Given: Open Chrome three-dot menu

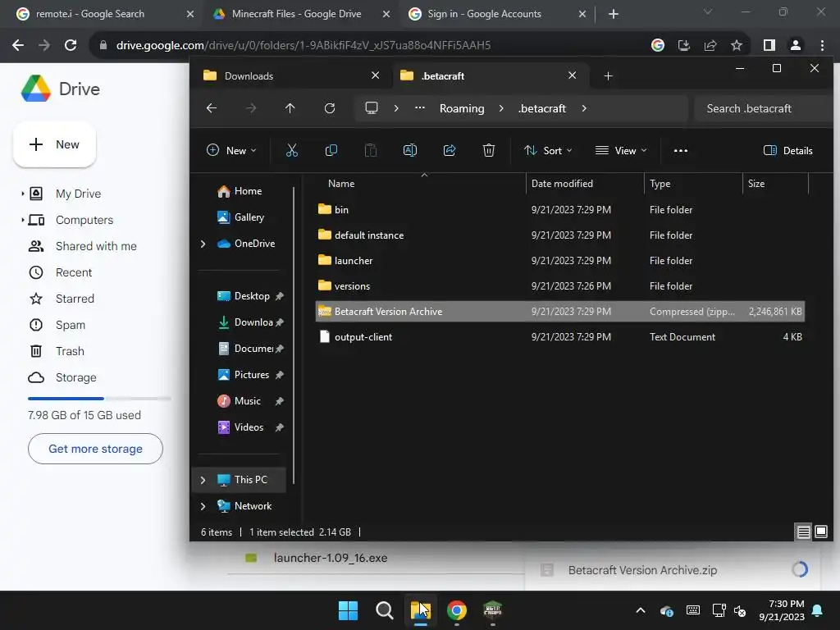Looking at the screenshot, I should [822, 45].
